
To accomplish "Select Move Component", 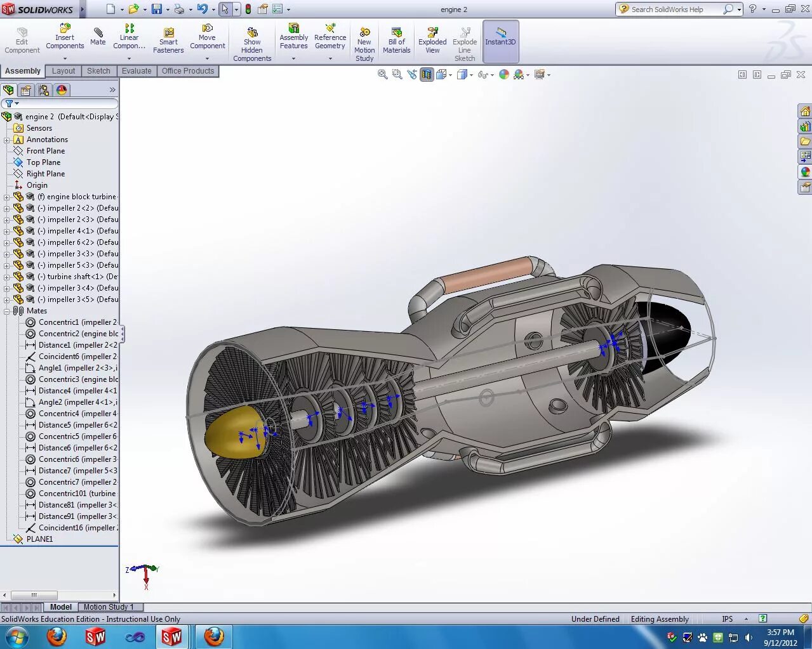I will (208, 38).
